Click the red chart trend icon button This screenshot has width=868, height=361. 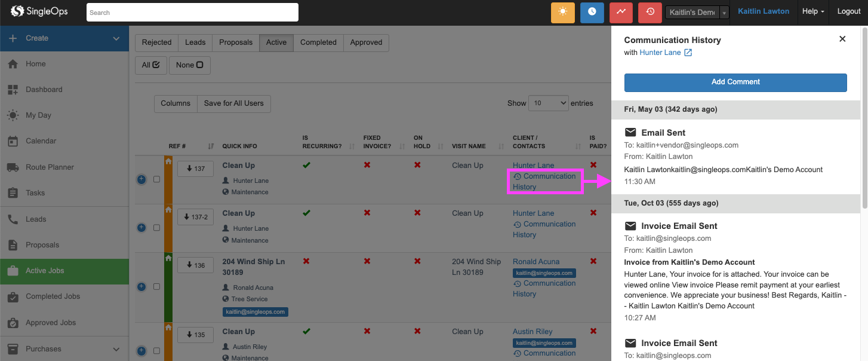click(621, 12)
